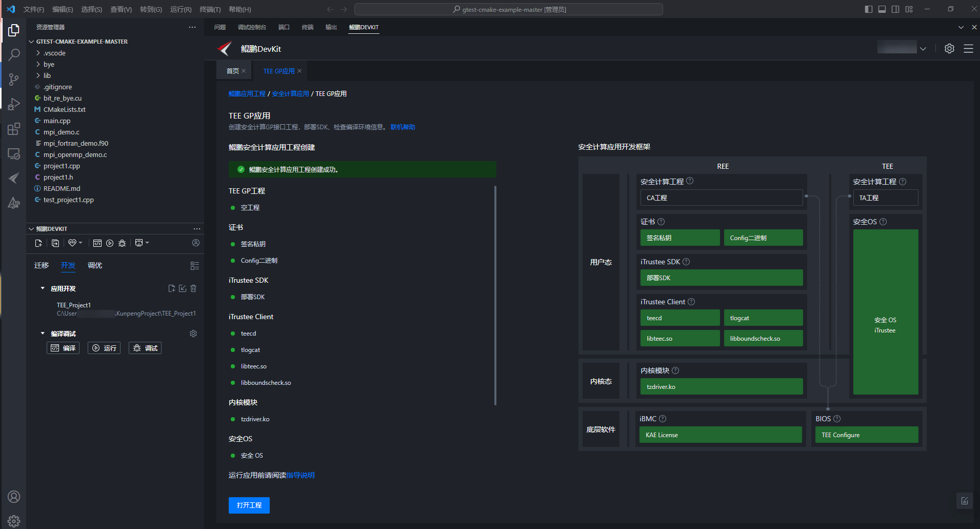980x529 pixels.
Task: Open the health-check icon dropdown arrow
Action: pos(81,243)
